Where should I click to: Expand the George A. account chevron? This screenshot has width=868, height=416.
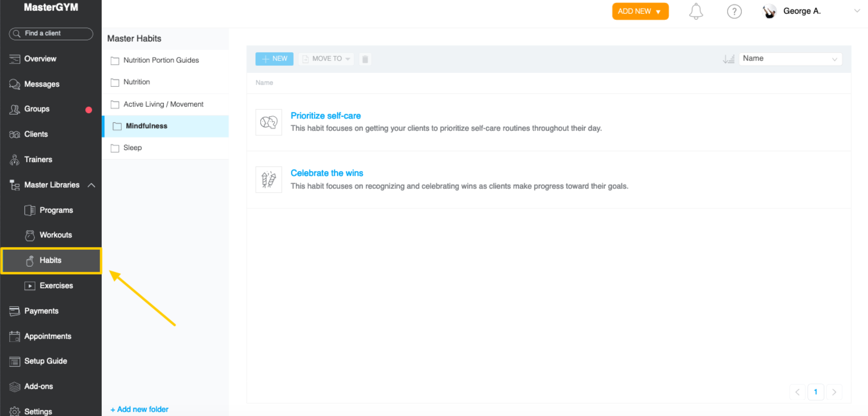click(x=857, y=11)
